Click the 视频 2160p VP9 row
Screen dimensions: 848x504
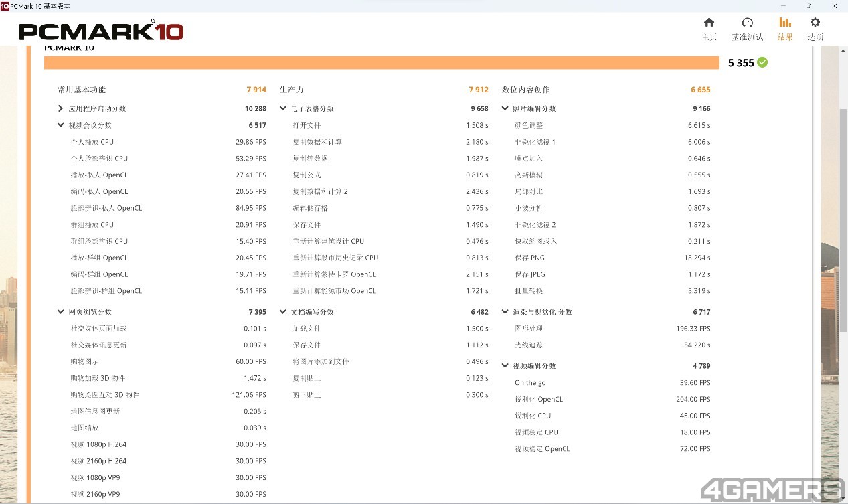coord(169,494)
